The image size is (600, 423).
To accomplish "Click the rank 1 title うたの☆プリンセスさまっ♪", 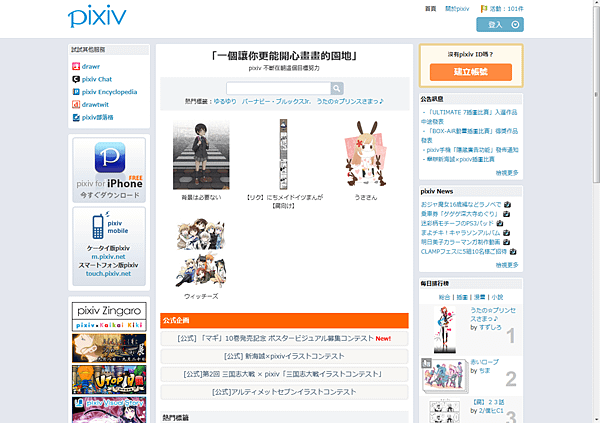I will pyautogui.click(x=493, y=314).
